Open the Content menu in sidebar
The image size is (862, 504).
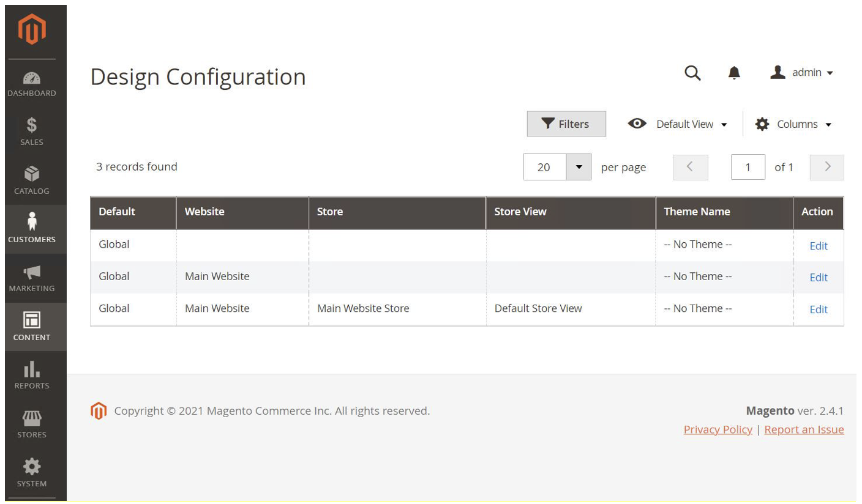pyautogui.click(x=32, y=326)
